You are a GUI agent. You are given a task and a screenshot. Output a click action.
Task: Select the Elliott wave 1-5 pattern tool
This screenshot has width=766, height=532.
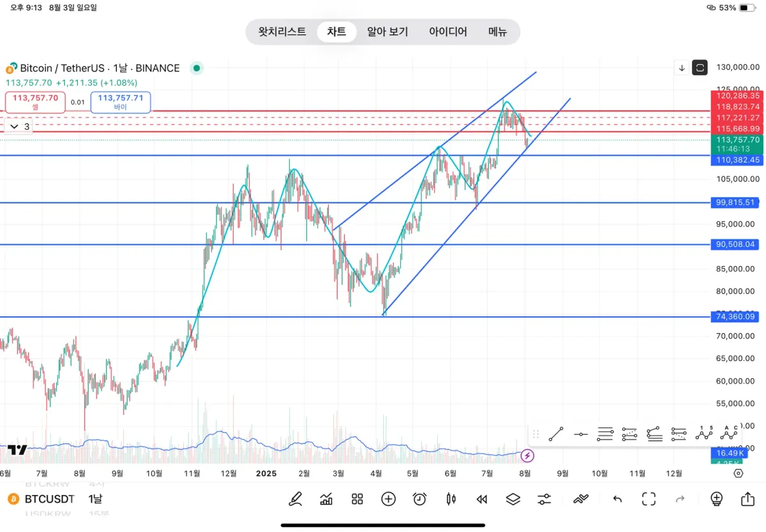pyautogui.click(x=704, y=434)
